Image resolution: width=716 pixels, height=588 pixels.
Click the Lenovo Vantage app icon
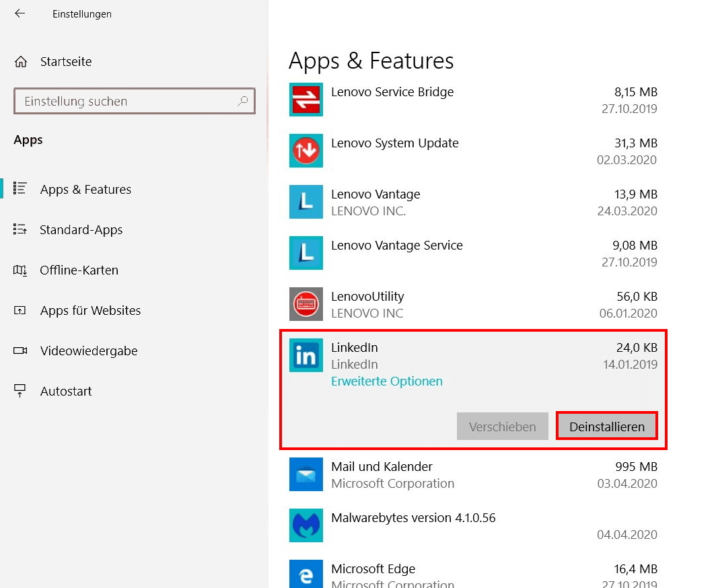[306, 202]
